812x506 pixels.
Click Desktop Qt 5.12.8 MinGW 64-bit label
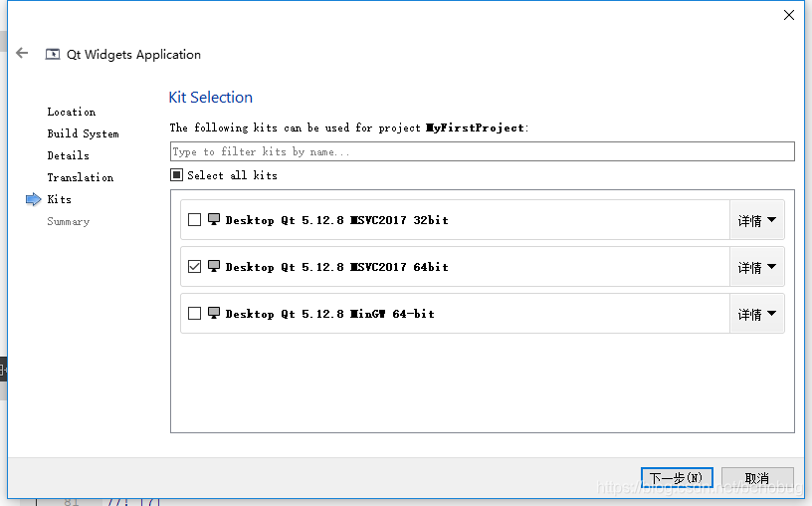[330, 313]
